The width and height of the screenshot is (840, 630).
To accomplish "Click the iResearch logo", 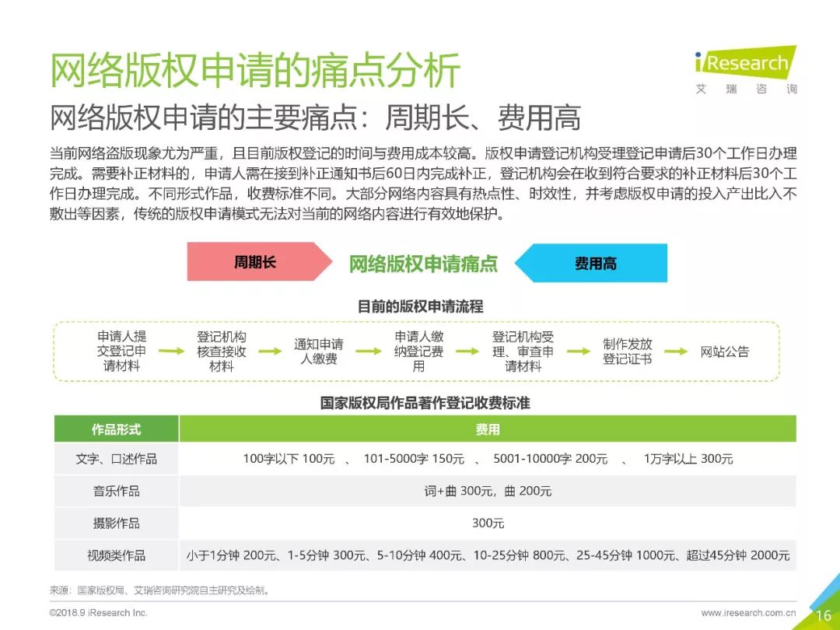I will (746, 62).
